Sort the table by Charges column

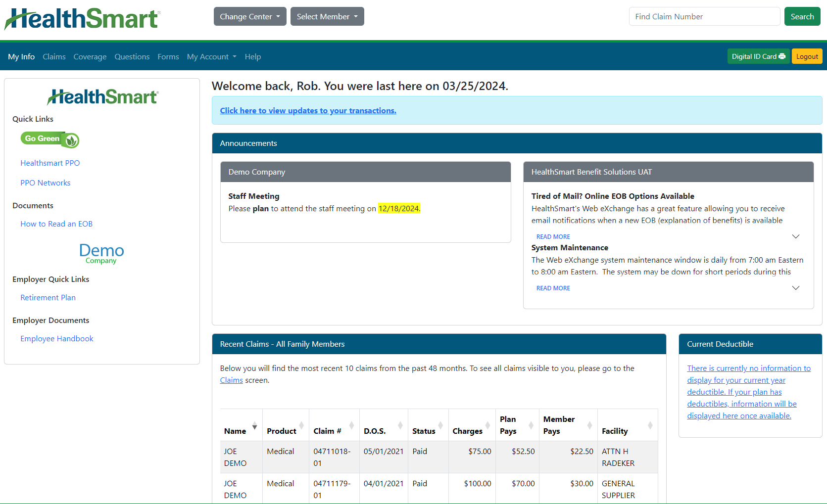pyautogui.click(x=472, y=425)
